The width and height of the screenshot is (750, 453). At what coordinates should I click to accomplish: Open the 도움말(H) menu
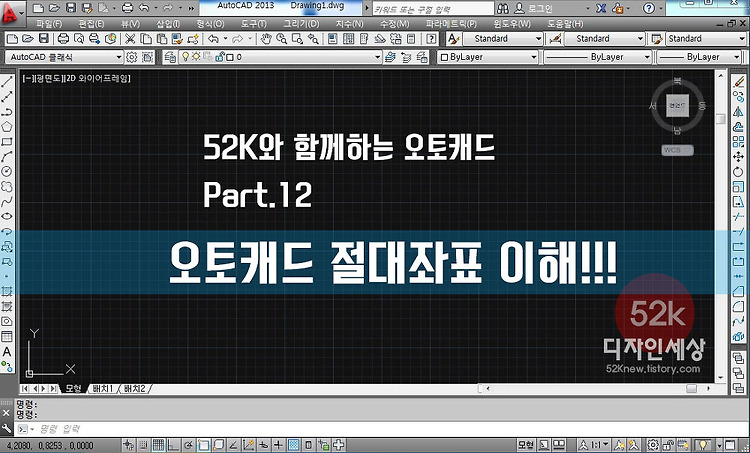pos(565,24)
